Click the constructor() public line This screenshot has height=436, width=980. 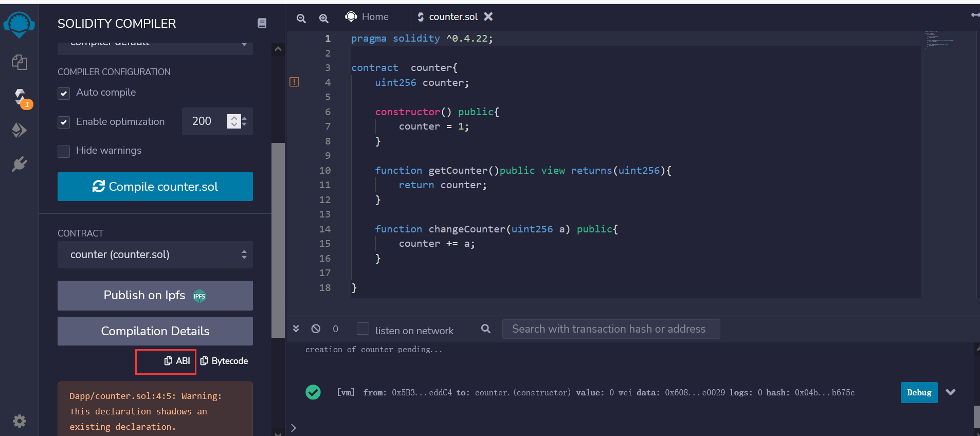pos(437,112)
